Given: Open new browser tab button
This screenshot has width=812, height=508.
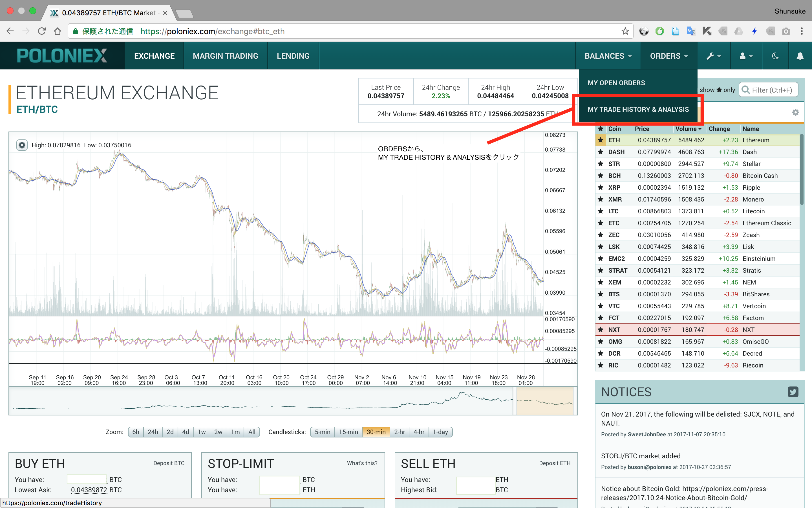Looking at the screenshot, I should click(184, 14).
